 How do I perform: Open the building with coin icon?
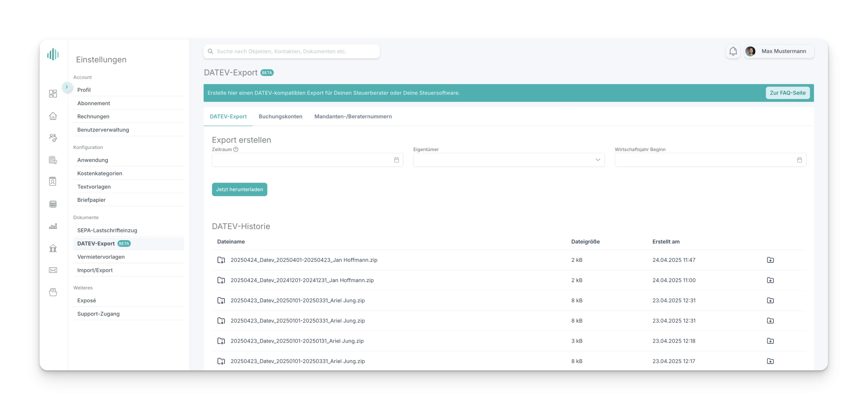pos(53,160)
